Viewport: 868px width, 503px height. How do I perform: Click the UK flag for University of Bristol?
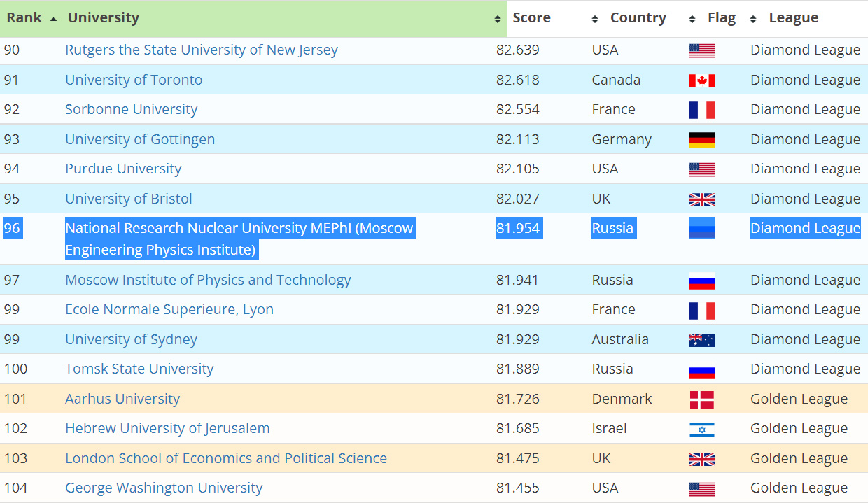[701, 199]
